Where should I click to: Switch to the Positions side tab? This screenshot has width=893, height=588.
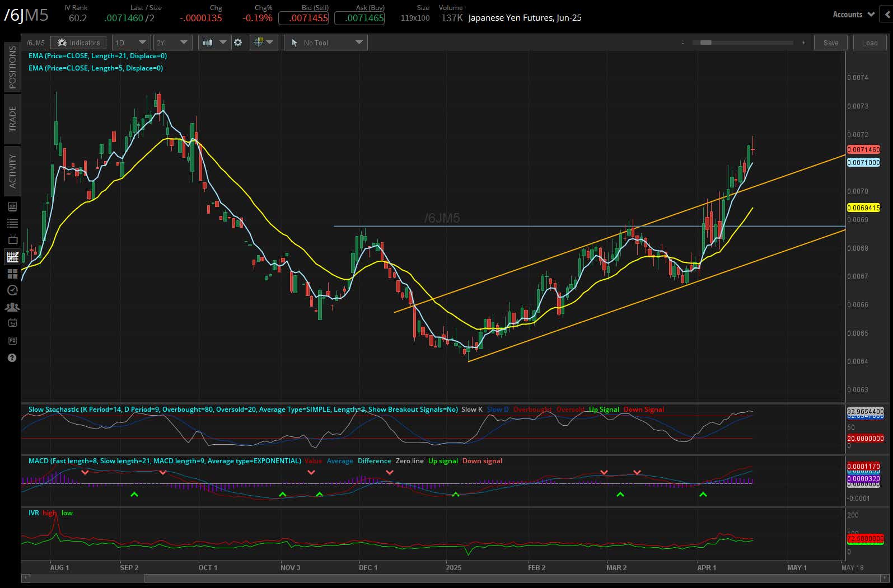point(12,67)
